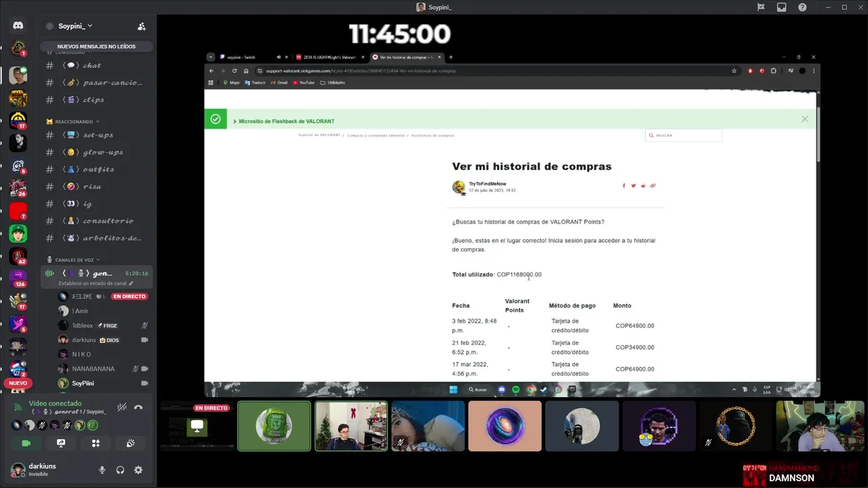The width and height of the screenshot is (868, 488).
Task: Select voice user SoyPiini in channel list
Action: pos(103,383)
